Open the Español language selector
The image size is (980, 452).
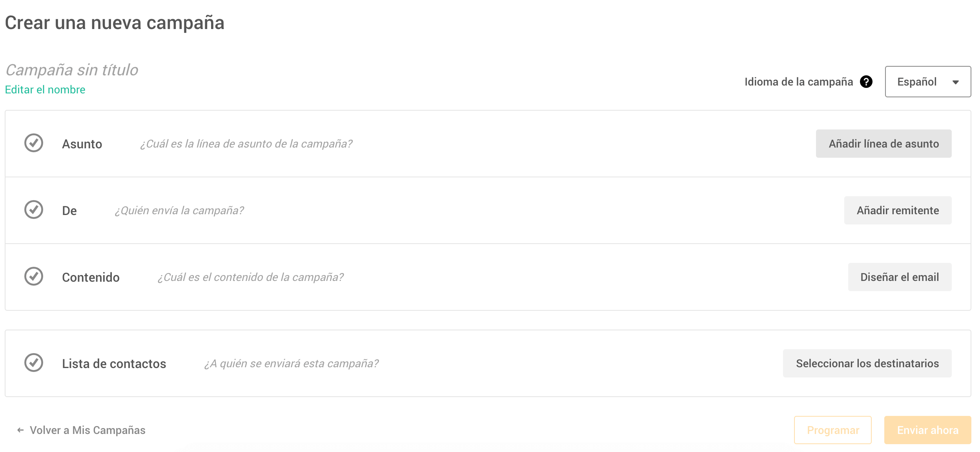(x=928, y=82)
